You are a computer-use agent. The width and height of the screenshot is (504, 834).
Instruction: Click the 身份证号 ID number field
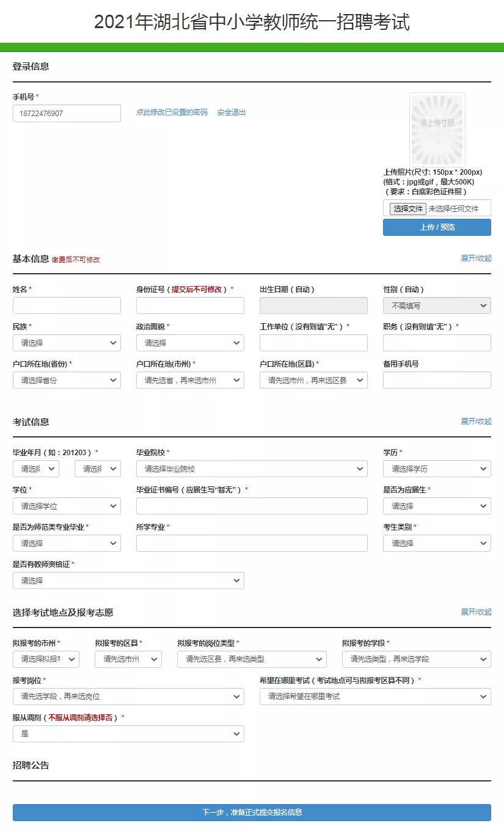click(190, 305)
